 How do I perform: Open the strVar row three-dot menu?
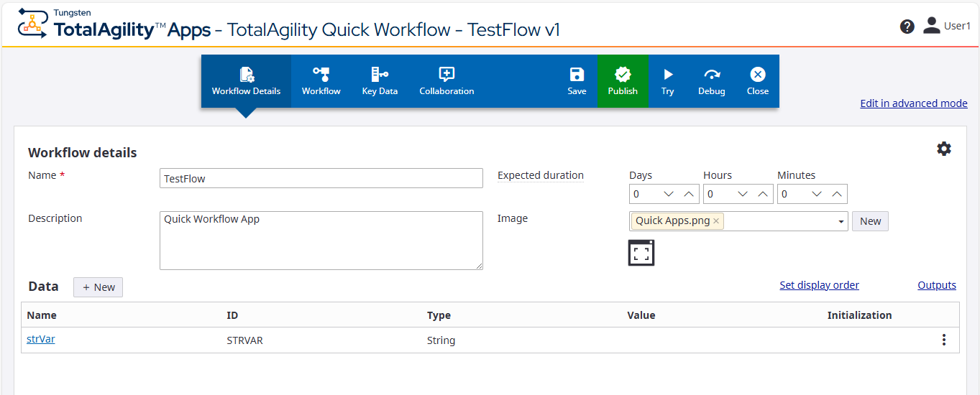click(x=944, y=340)
